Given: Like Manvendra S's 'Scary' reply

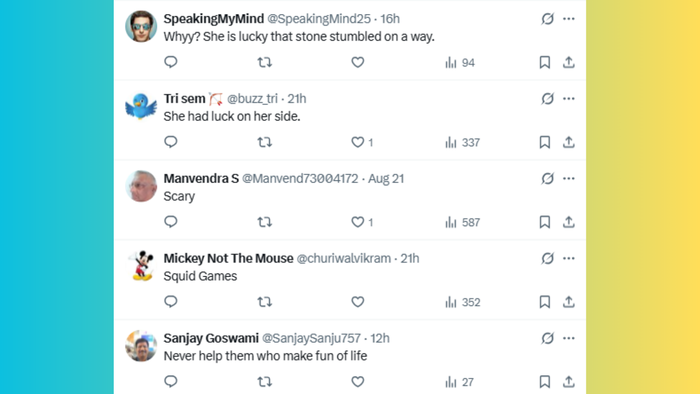Looking at the screenshot, I should 358,222.
